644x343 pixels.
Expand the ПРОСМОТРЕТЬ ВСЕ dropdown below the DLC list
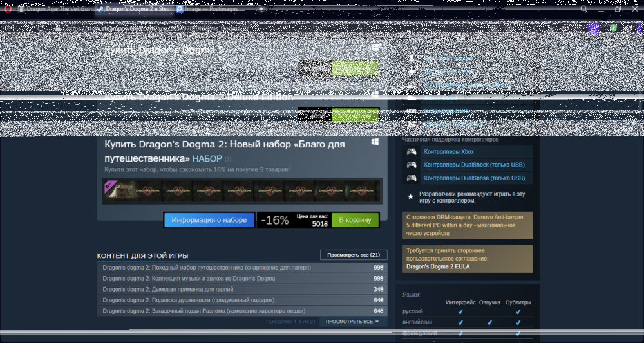(x=353, y=322)
